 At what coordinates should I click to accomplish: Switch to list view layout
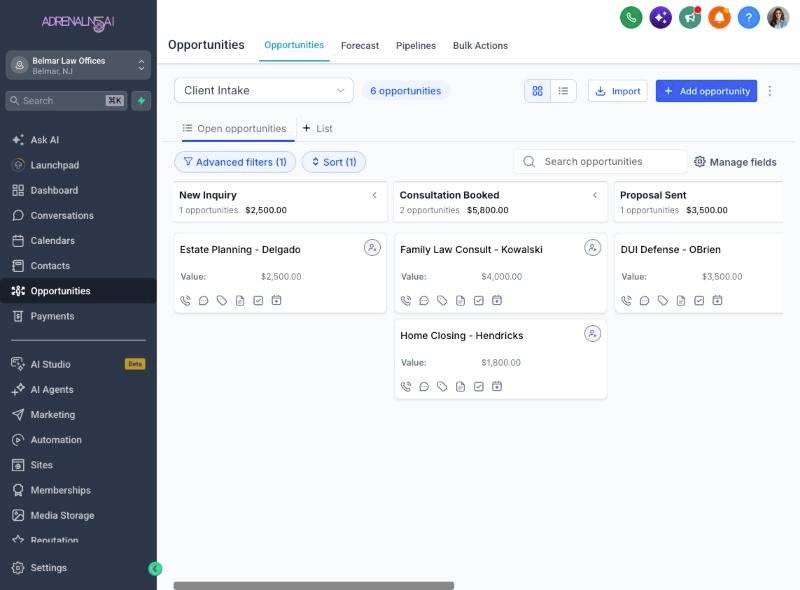[563, 91]
